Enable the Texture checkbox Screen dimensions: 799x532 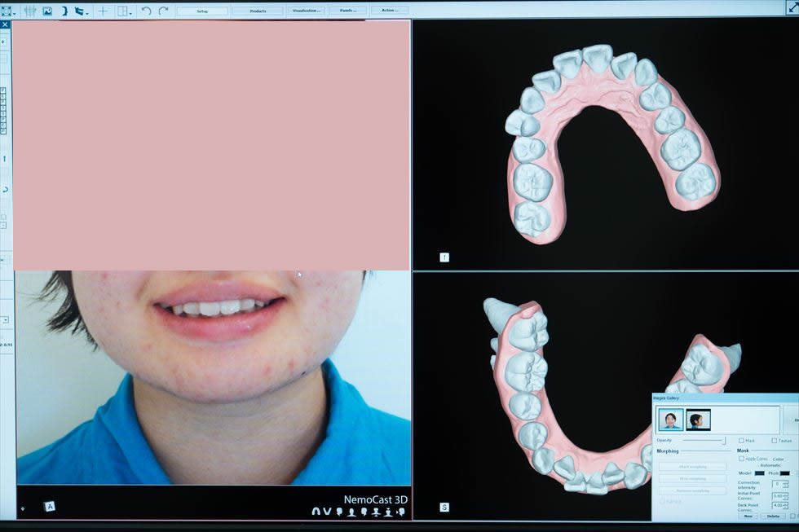[774, 441]
